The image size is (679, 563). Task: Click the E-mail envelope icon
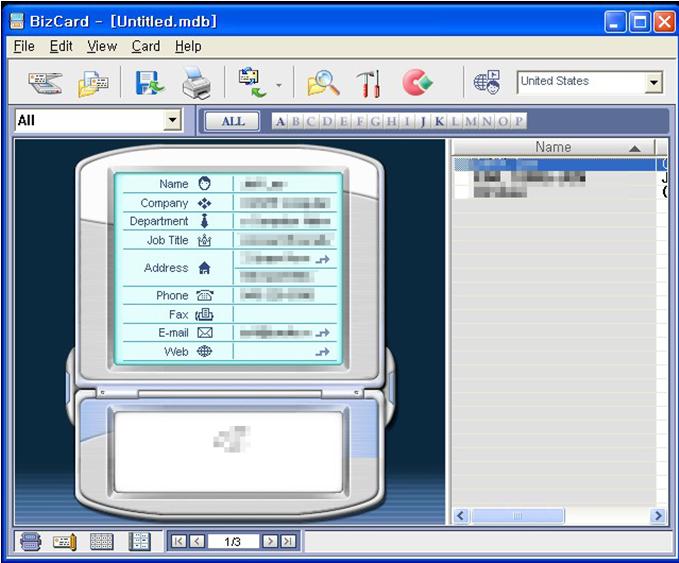coord(205,333)
